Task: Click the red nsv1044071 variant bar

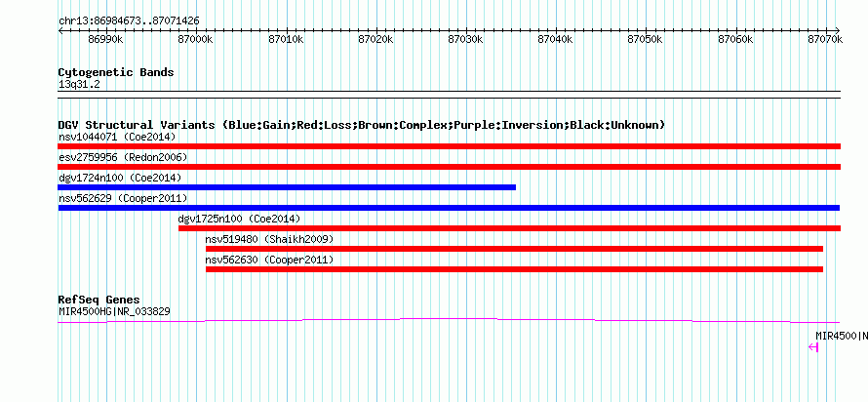Action: [x=449, y=146]
